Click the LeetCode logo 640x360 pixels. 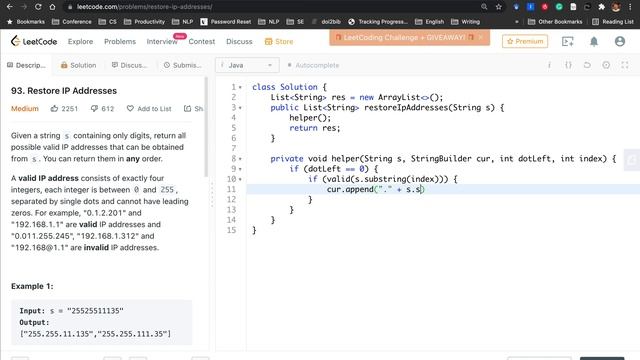34,41
